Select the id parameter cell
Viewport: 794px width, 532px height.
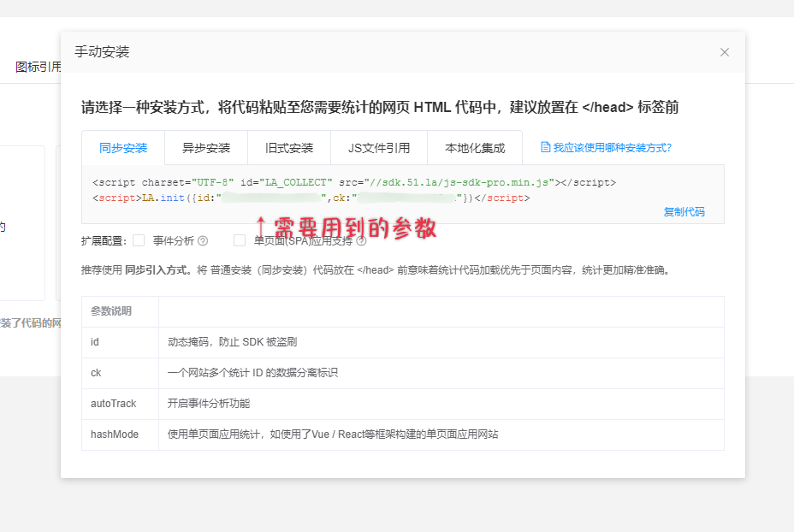(x=120, y=342)
